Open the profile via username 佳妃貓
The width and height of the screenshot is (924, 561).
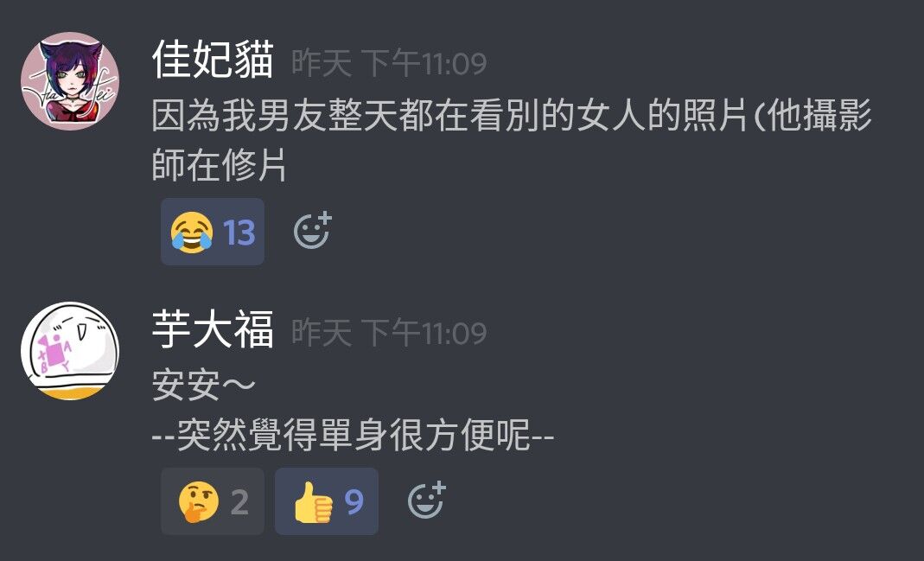213,60
